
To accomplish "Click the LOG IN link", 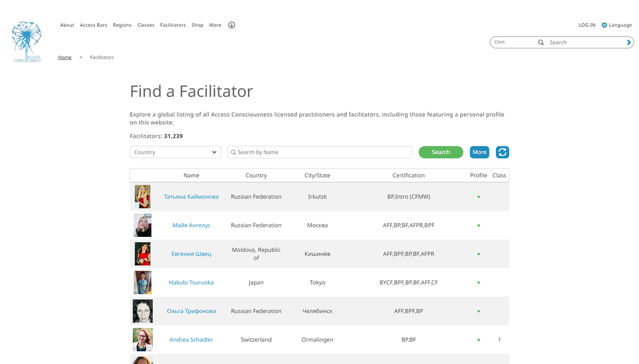I will 587,25.
